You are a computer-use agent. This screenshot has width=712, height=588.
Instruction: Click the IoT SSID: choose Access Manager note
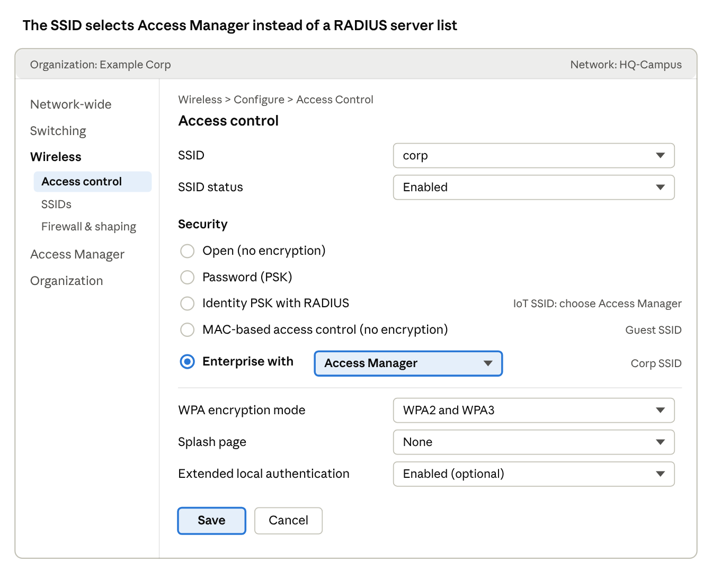pos(598,304)
